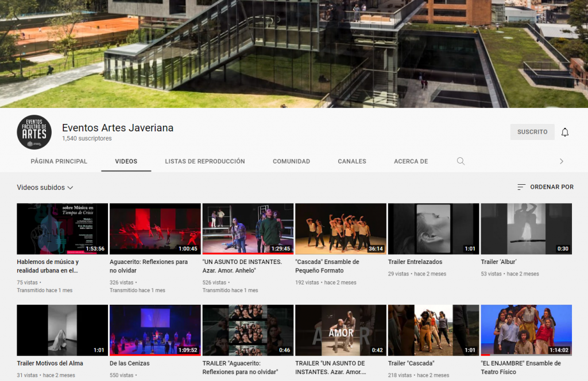Viewport: 588px width, 381px height.
Task: Click the 218 vistas hace 2 meses text
Action: coord(419,375)
